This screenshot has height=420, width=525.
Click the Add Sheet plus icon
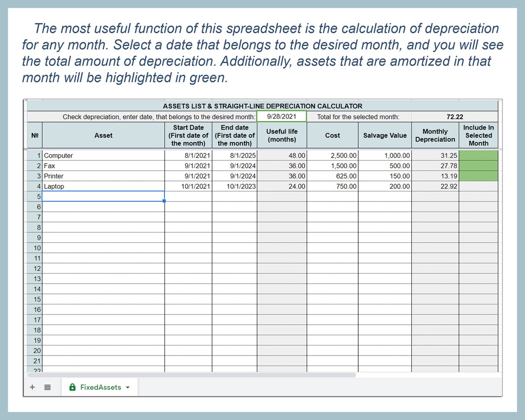point(32,387)
